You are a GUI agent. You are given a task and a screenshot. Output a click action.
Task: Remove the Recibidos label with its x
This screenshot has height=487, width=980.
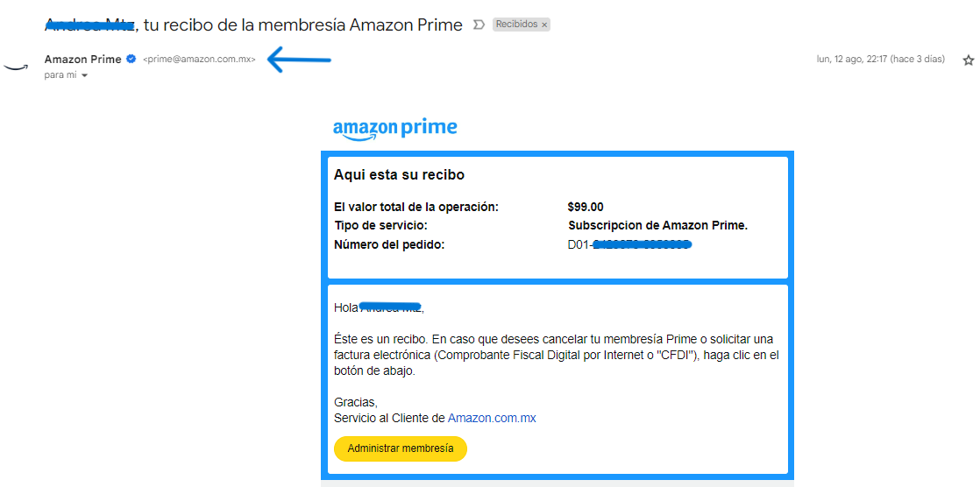click(x=544, y=25)
